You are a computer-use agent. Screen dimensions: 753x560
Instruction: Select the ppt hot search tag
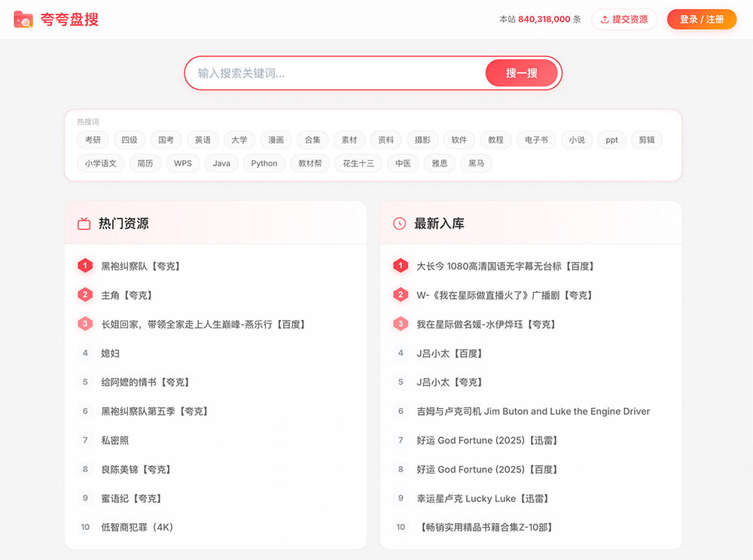611,140
